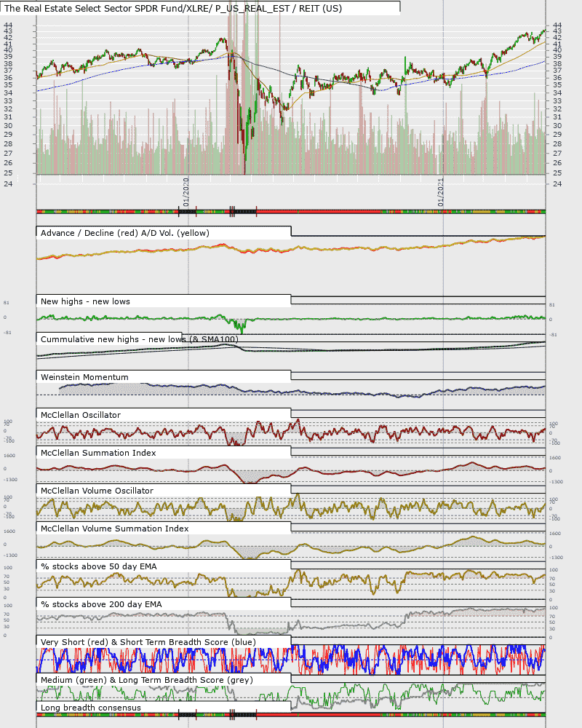
Task: Click the '% stocks above 50 day EMA' label
Action: coord(99,566)
